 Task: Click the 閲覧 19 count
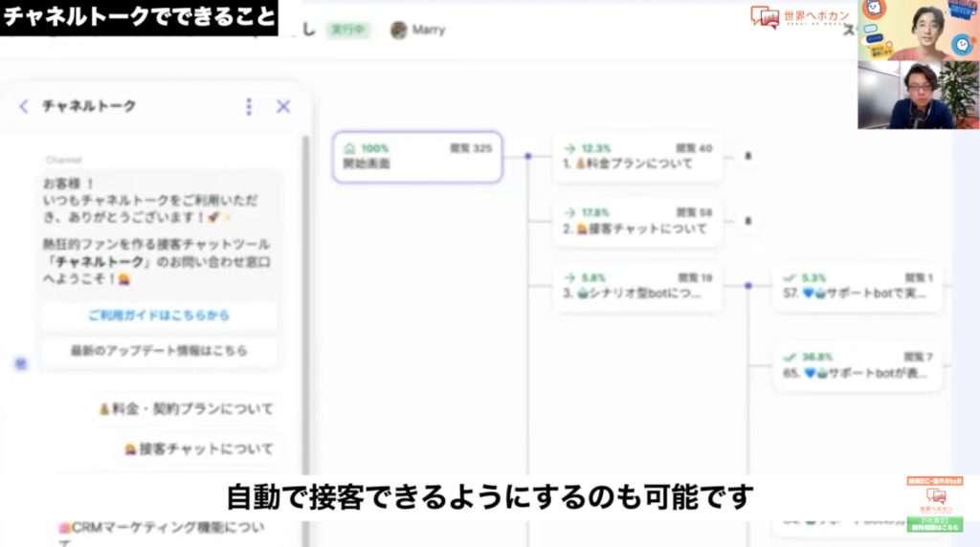click(x=695, y=278)
